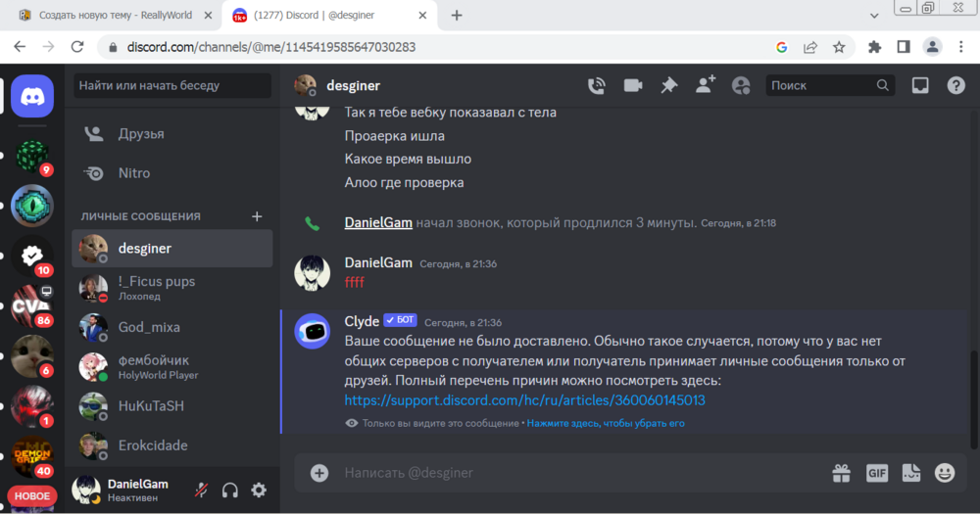Open Discord home direct messages icon
The width and height of the screenshot is (980, 514).
click(32, 96)
